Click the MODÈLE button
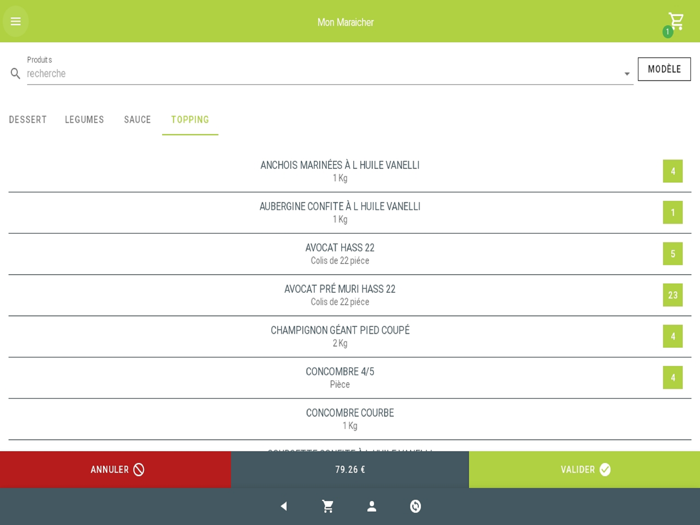The width and height of the screenshot is (700, 525). (x=664, y=69)
